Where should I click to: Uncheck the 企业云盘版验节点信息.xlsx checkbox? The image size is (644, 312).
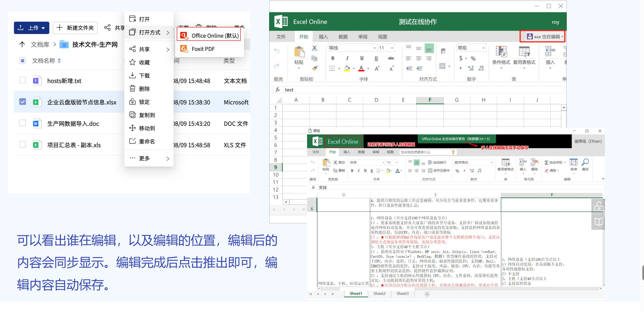tap(22, 102)
